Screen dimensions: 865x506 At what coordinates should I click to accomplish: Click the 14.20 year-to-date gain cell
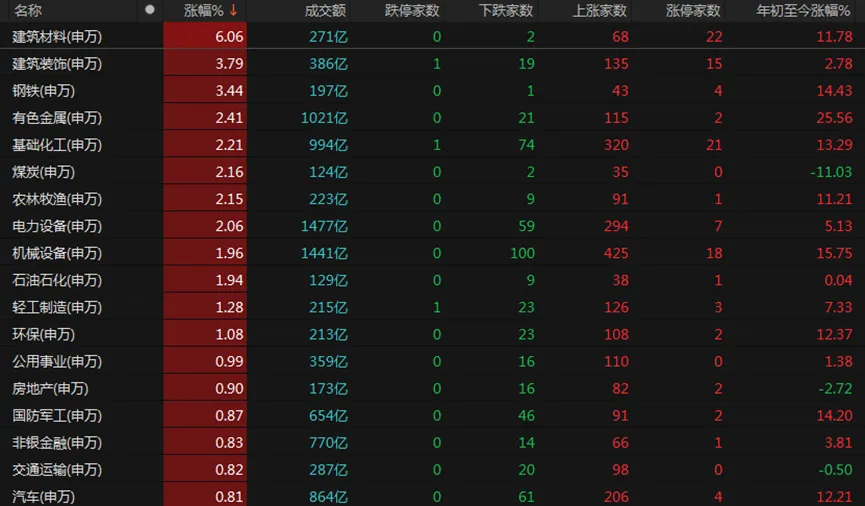(834, 415)
